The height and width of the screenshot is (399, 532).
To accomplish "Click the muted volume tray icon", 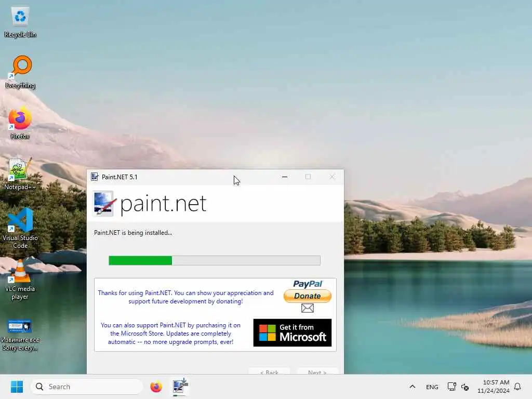I will pyautogui.click(x=465, y=387).
